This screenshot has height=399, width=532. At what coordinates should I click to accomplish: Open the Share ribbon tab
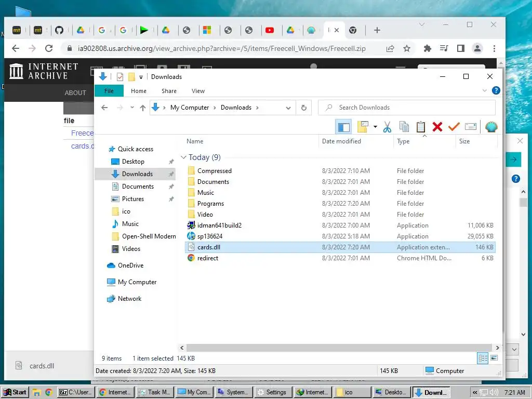[169, 91]
